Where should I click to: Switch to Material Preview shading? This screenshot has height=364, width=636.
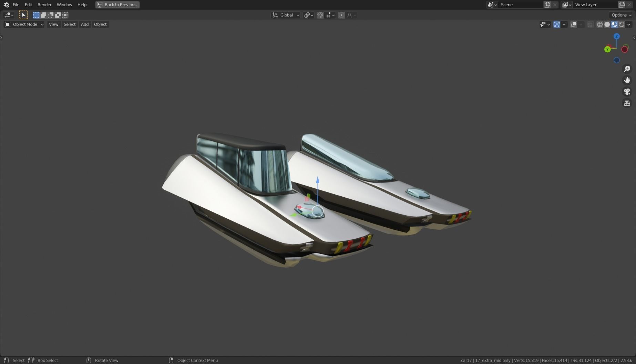(614, 24)
